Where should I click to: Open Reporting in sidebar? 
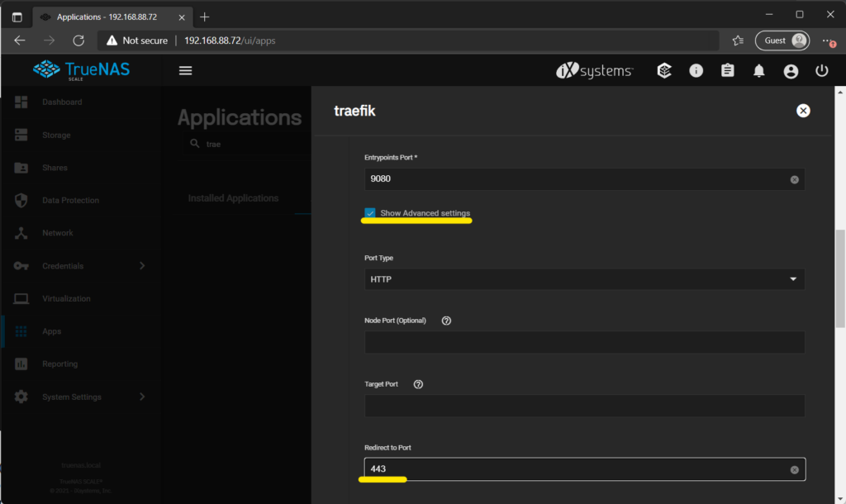pyautogui.click(x=59, y=364)
